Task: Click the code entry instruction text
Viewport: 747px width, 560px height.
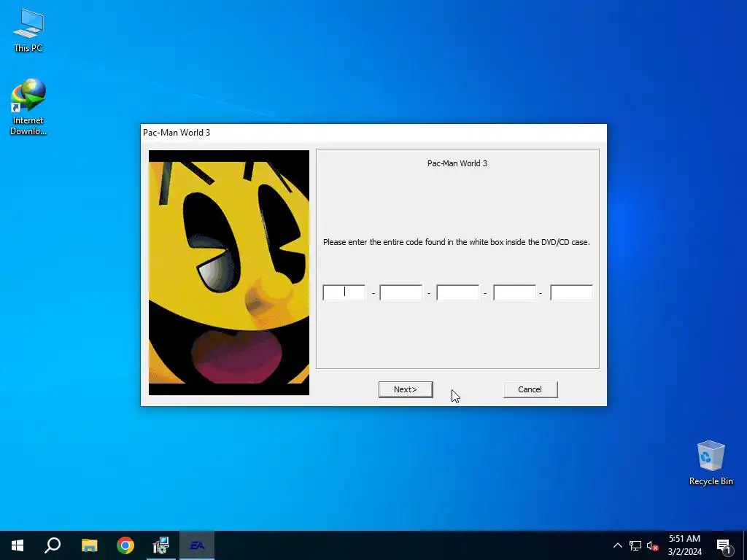Action: [457, 242]
